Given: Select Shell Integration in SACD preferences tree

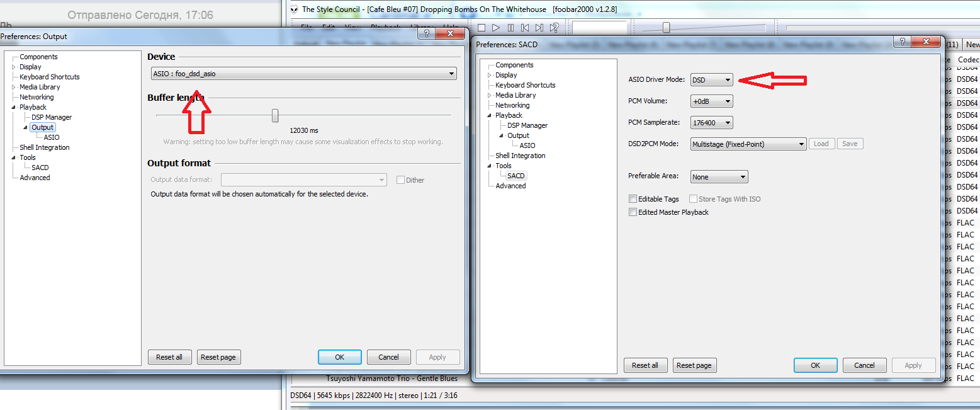Looking at the screenshot, I should click(x=521, y=156).
